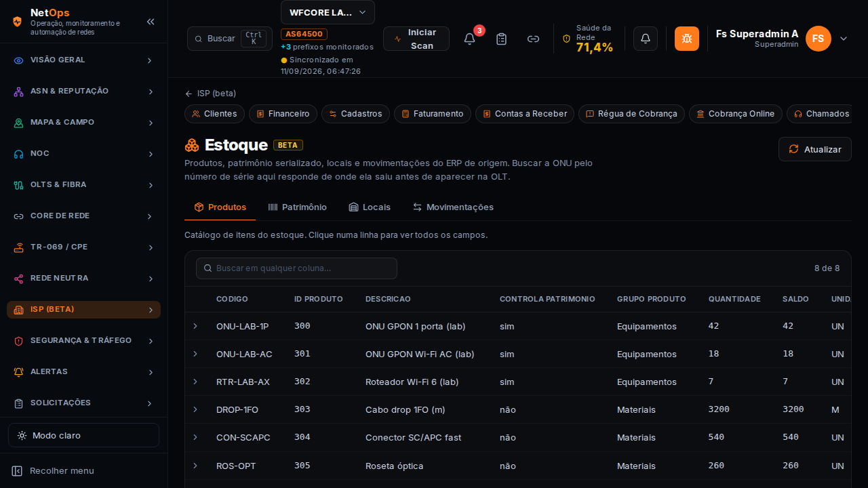Click the orange bug report icon
Image resolution: width=868 pixels, height=488 pixels.
point(687,39)
